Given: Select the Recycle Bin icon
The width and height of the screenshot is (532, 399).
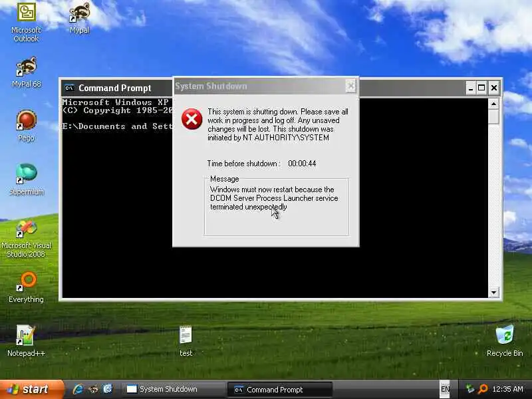Looking at the screenshot, I should pos(505,341).
